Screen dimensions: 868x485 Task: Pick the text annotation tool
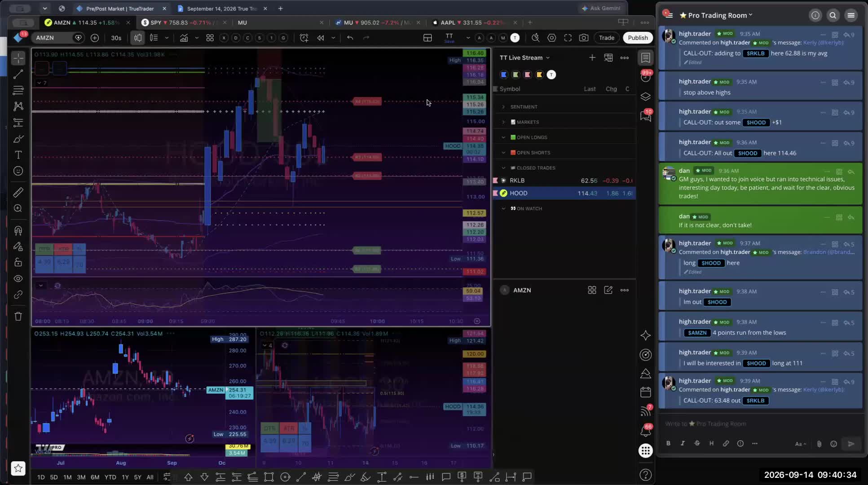(18, 155)
